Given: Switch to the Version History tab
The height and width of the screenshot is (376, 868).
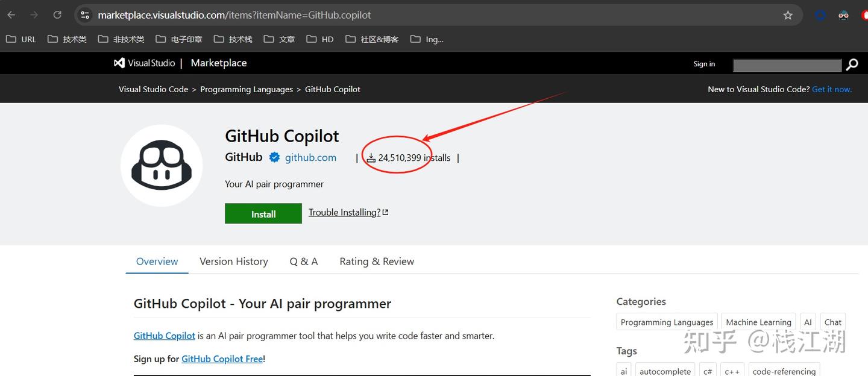Looking at the screenshot, I should point(233,261).
